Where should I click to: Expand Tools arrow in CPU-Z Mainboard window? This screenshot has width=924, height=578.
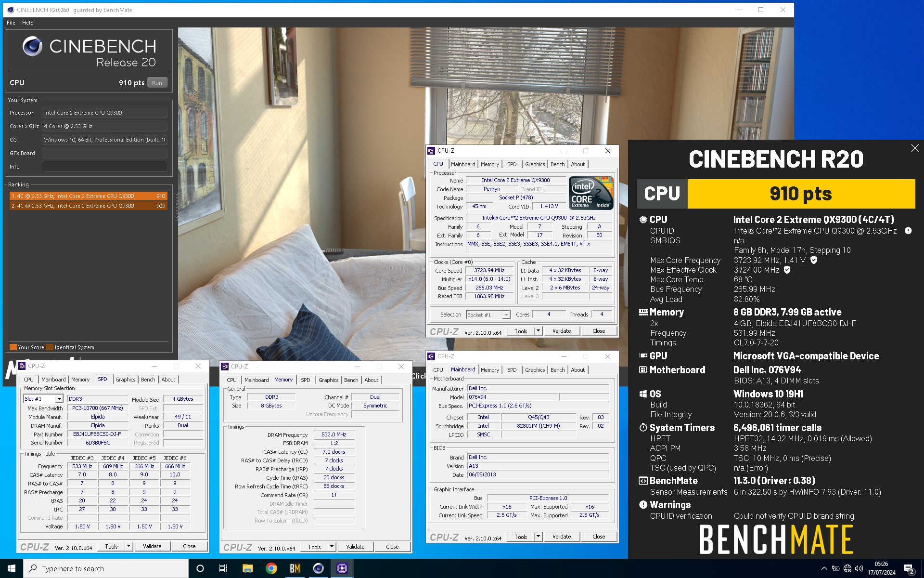(x=539, y=537)
